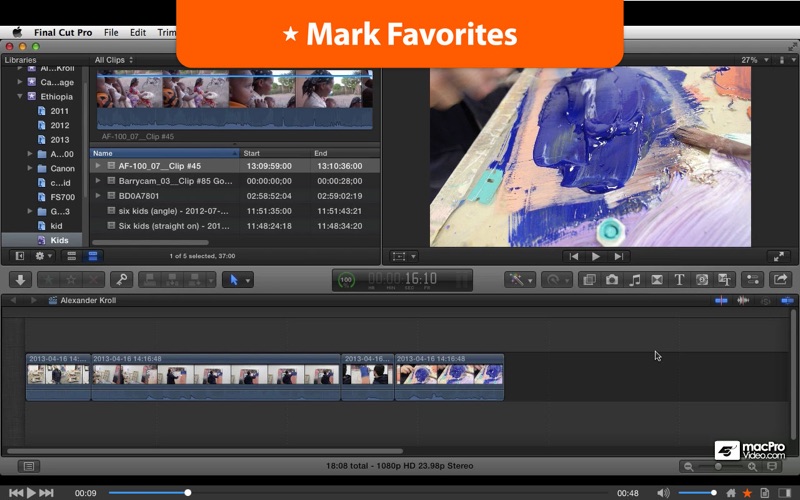Image resolution: width=800 pixels, height=500 pixels.
Task: Show the Generators Browser
Action: pyautogui.click(x=702, y=280)
